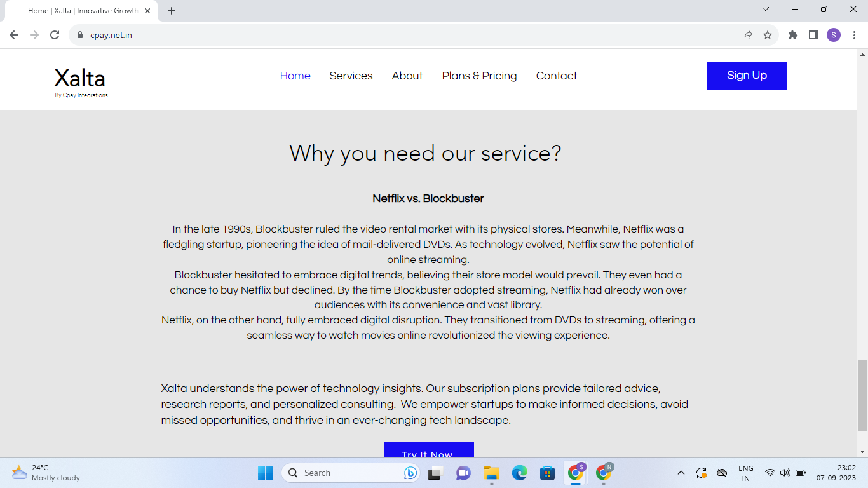
Task: Open the volume speaker tray icon
Action: coord(785,473)
